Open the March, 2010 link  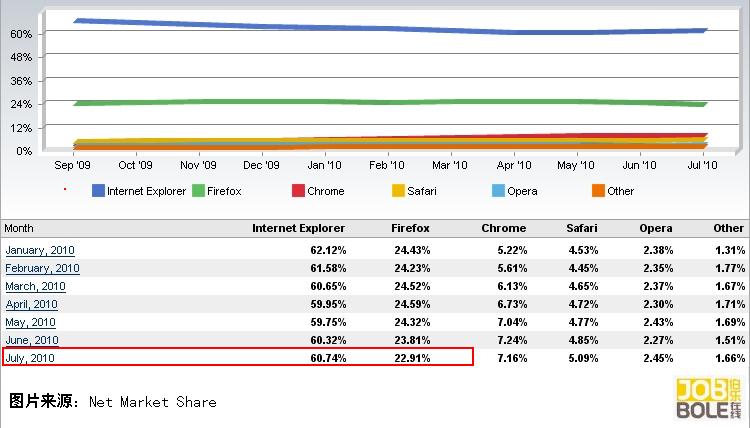point(35,286)
